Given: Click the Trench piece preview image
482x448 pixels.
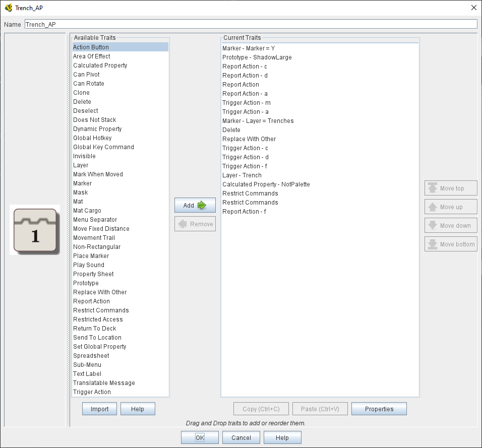Looking at the screenshot, I should (x=35, y=230).
